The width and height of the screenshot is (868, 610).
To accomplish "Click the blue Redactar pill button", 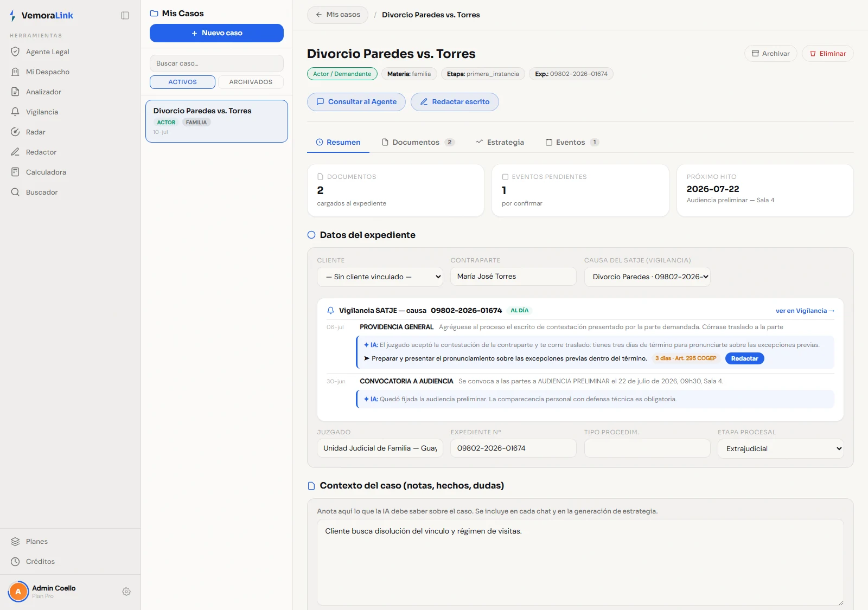I will pos(744,359).
